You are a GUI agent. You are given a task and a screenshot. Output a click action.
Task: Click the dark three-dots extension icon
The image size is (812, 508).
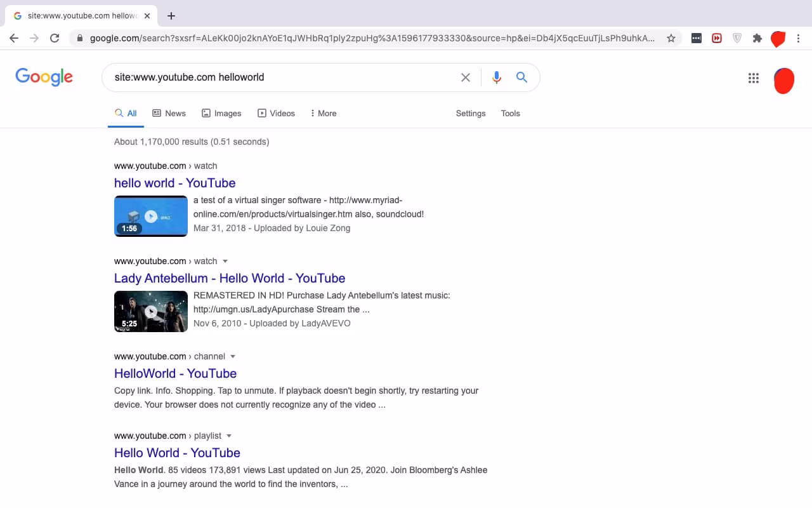(697, 38)
